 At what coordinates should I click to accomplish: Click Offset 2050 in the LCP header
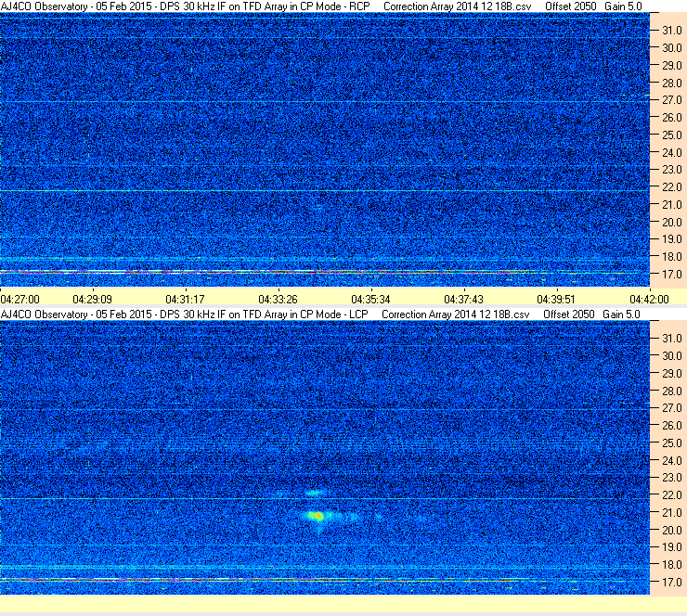[x=569, y=314]
